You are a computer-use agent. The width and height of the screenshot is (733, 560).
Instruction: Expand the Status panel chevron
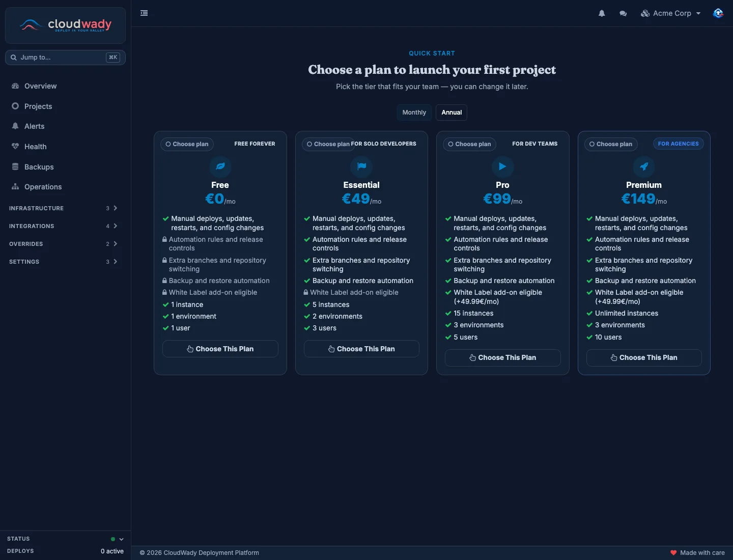click(x=121, y=539)
